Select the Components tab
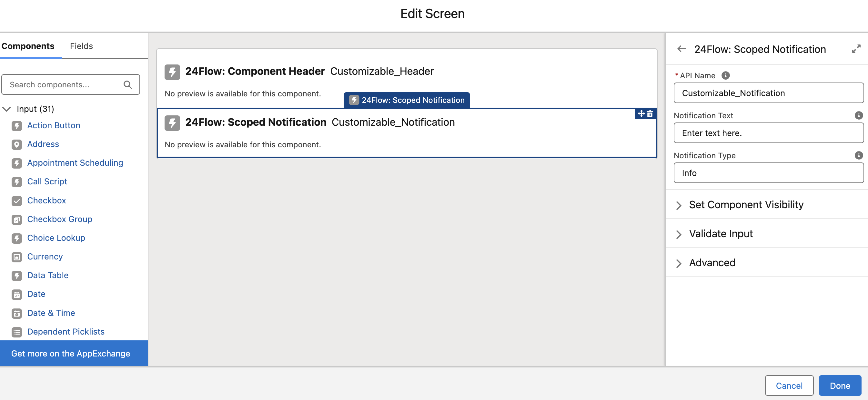 pyautogui.click(x=28, y=46)
